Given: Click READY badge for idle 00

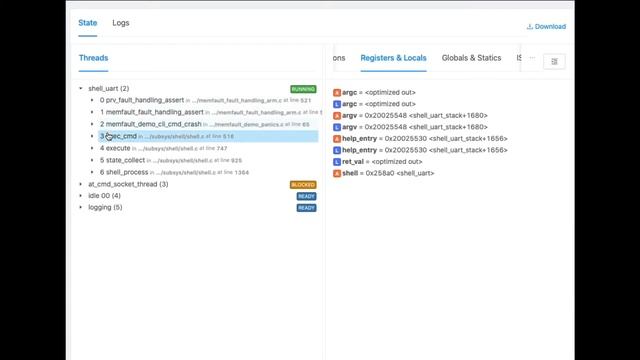Looking at the screenshot, I should pos(307,196).
